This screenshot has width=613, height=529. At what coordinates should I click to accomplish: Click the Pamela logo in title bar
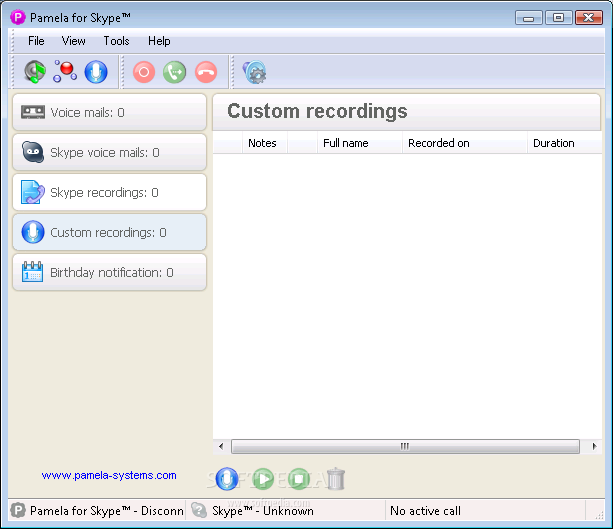(18, 17)
